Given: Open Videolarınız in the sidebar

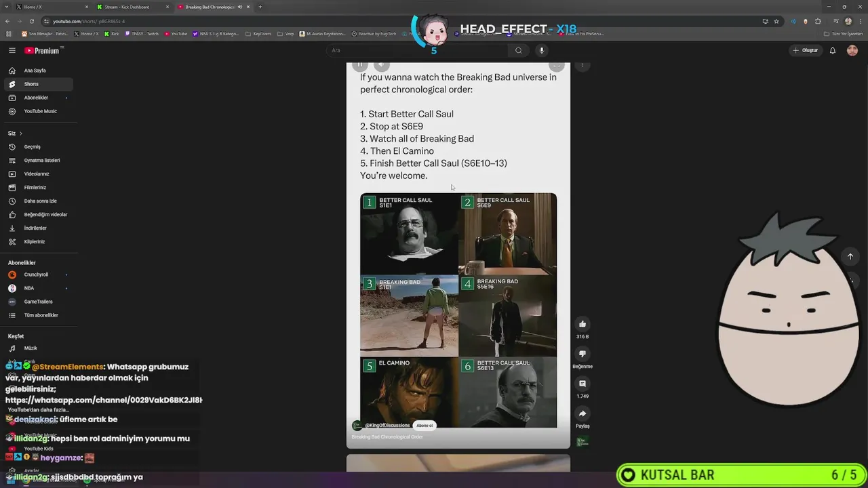Looking at the screenshot, I should (39, 174).
